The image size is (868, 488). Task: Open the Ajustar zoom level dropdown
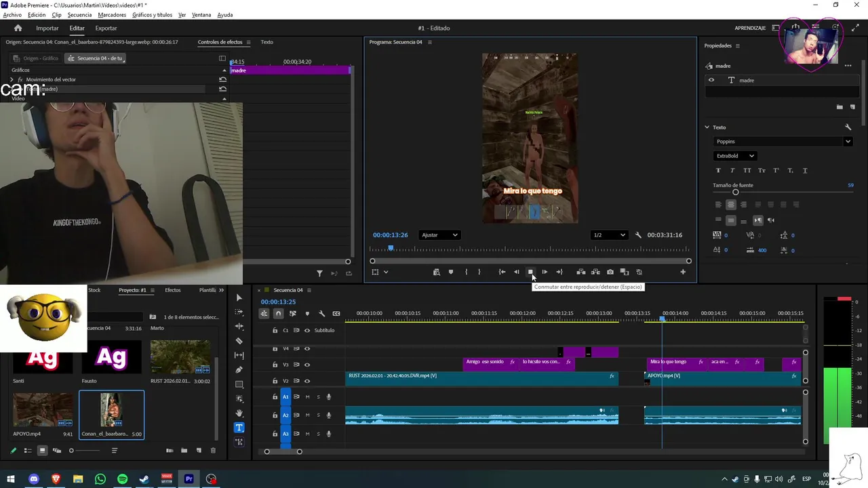[439, 235]
